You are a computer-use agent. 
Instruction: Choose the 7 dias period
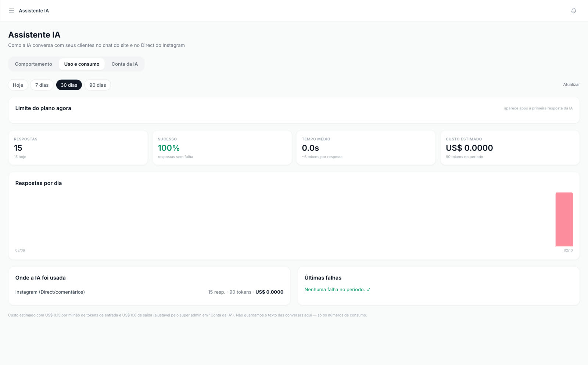[x=42, y=85]
